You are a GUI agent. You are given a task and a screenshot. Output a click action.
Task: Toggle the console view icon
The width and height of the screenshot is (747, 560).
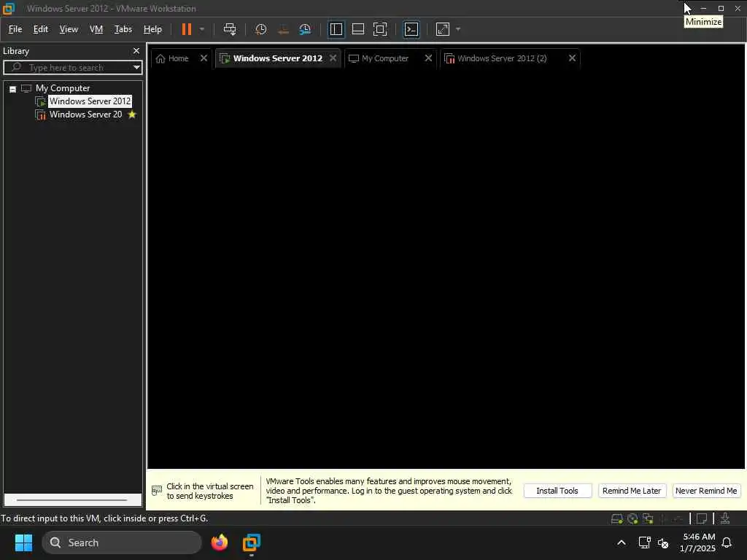(x=411, y=29)
